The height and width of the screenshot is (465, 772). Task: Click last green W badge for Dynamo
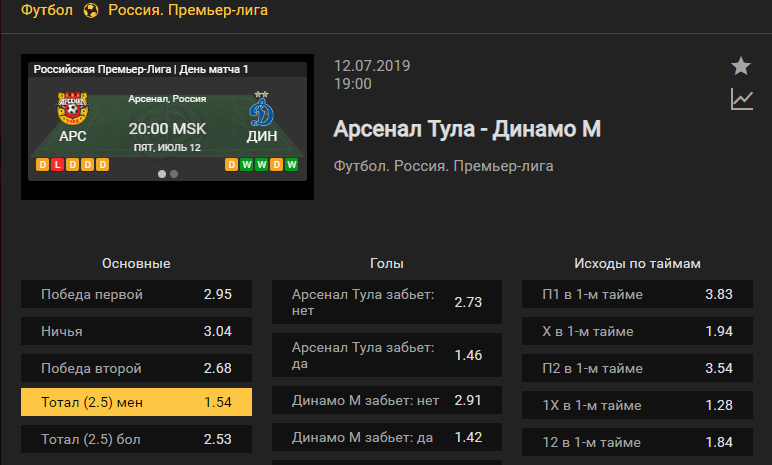(291, 165)
